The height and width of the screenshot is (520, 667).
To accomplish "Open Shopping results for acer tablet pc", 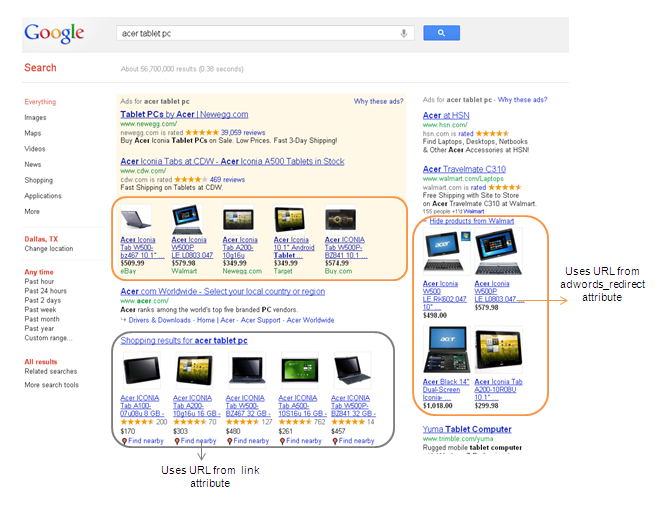I will [184, 340].
